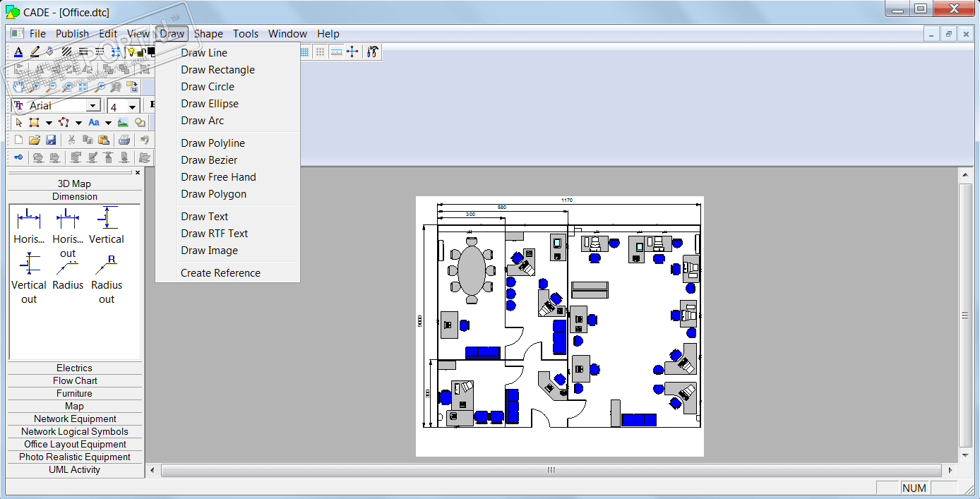The image size is (980, 499).
Task: Toggle the padlock lock button
Action: (142, 52)
